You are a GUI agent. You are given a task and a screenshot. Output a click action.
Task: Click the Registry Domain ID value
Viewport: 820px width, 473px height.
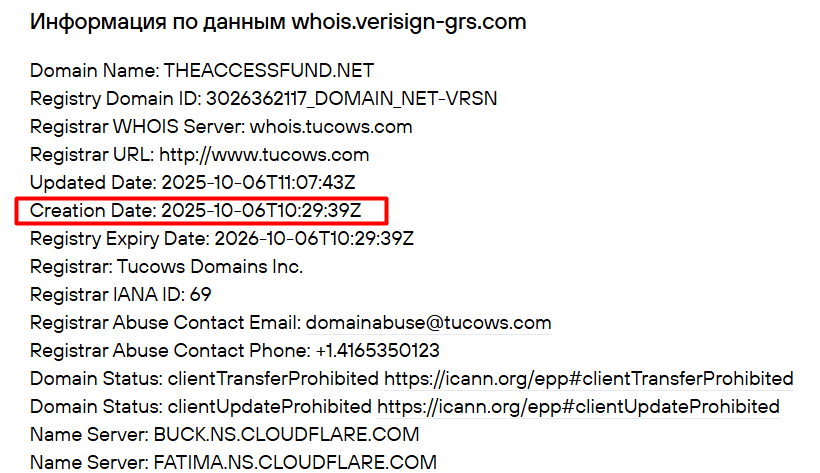click(351, 99)
